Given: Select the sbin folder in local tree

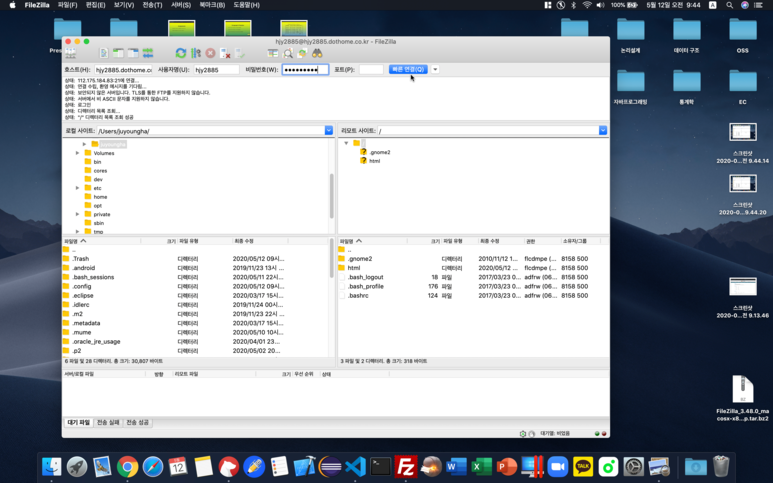Looking at the screenshot, I should coord(99,223).
